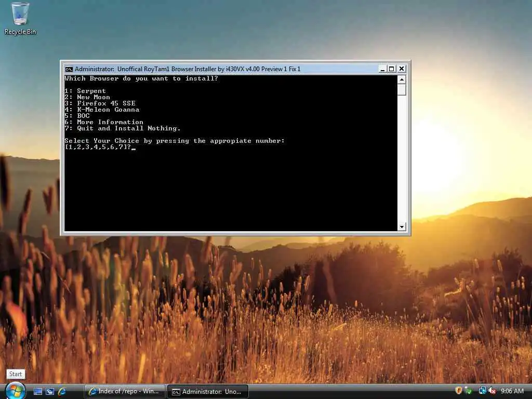Screen dimensions: 532x399
Task: Open the 9:06 AM system clock
Action: pyautogui.click(x=512, y=391)
